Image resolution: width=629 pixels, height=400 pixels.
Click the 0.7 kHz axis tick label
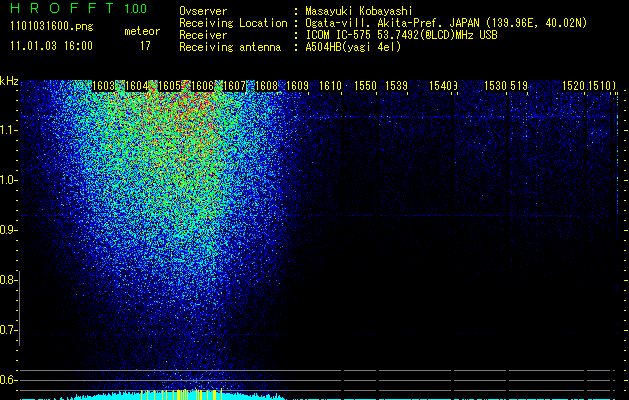tap(7, 330)
